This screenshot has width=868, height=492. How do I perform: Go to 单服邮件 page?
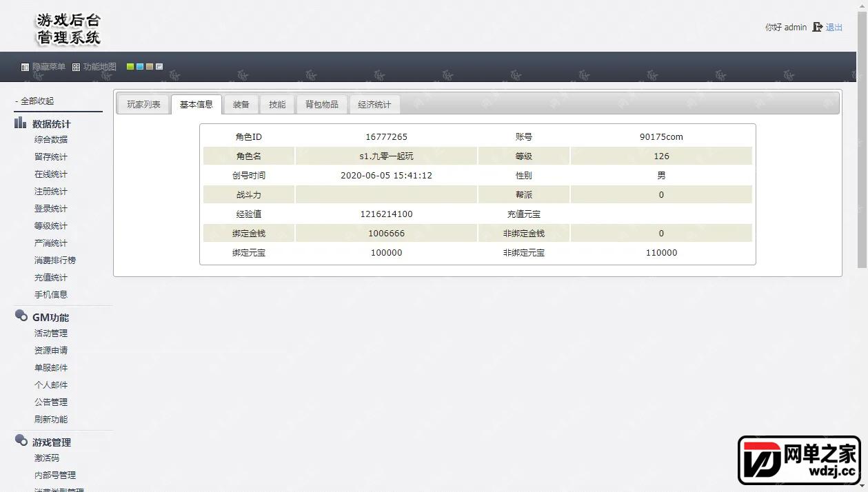pos(51,367)
